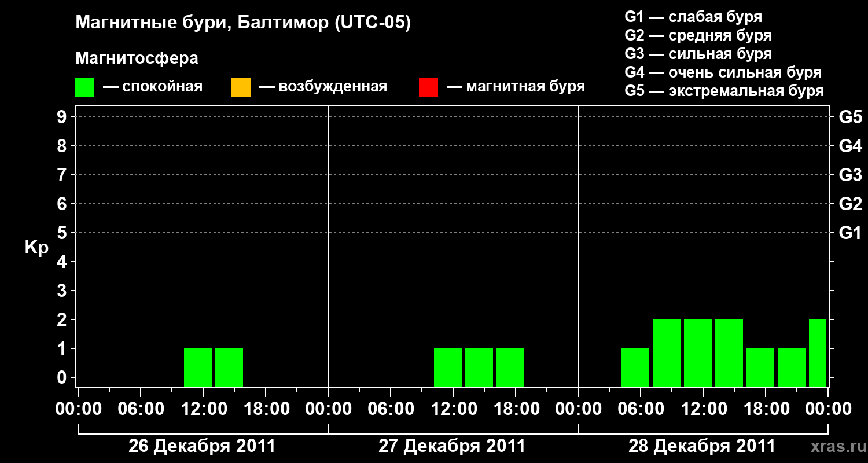
Task: Click the green 'спокойная' legend swatch
Action: pos(84,87)
